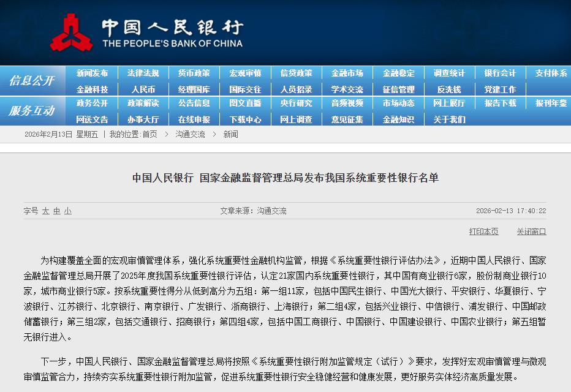Click the article headline text

tap(285, 178)
